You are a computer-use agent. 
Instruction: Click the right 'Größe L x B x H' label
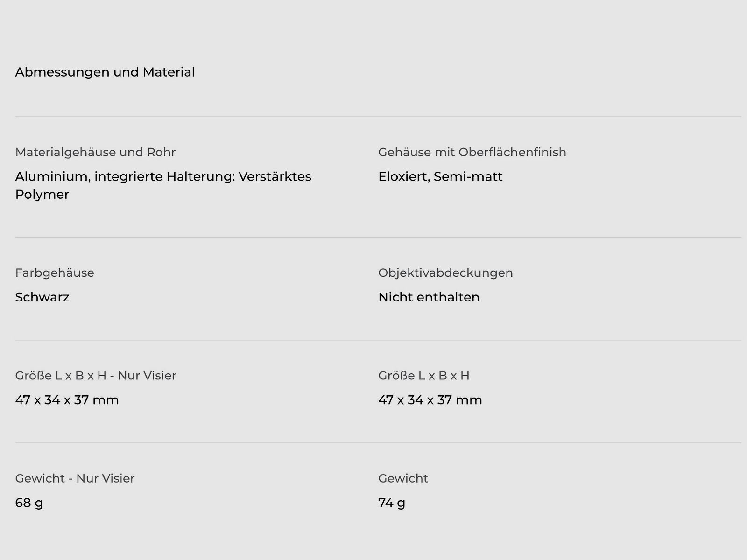click(423, 376)
